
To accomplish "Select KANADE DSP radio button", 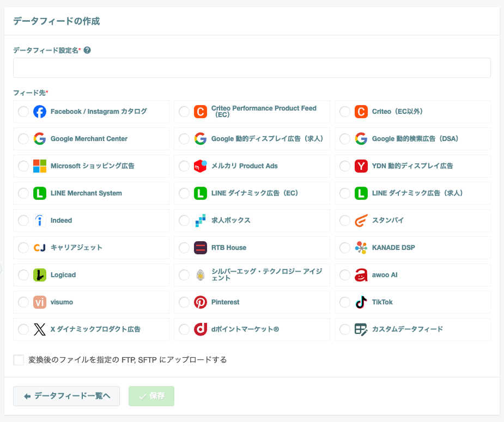I will coord(344,248).
